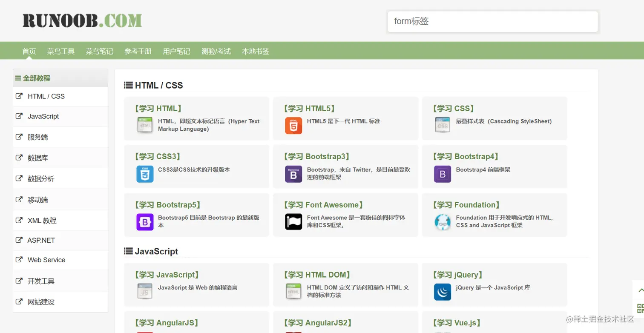Click the Font Awesome description text

click(356, 221)
